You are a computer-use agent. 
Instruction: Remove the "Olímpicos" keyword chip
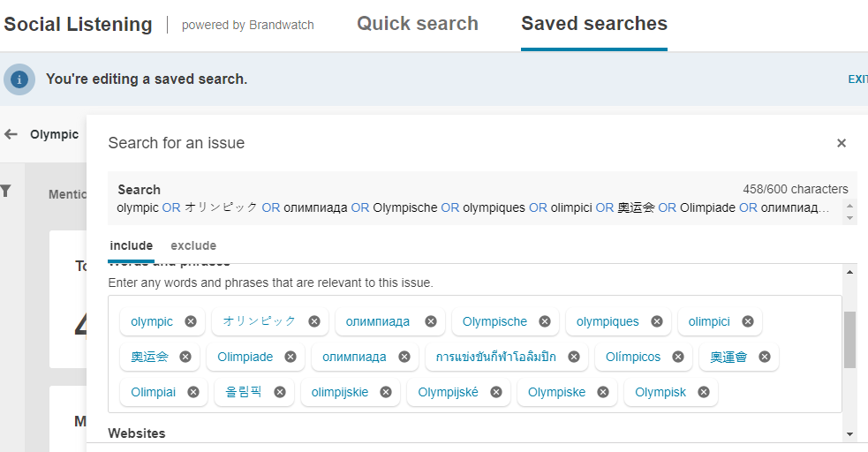[678, 357]
